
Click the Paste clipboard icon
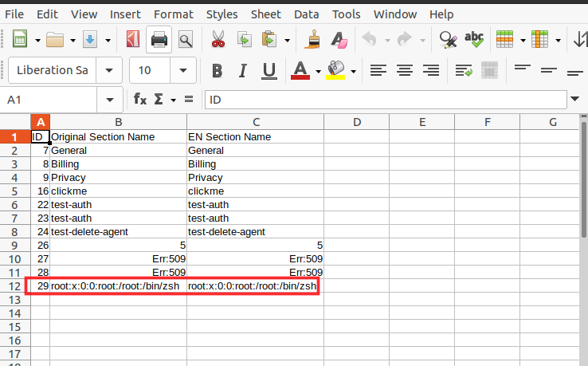[269, 39]
